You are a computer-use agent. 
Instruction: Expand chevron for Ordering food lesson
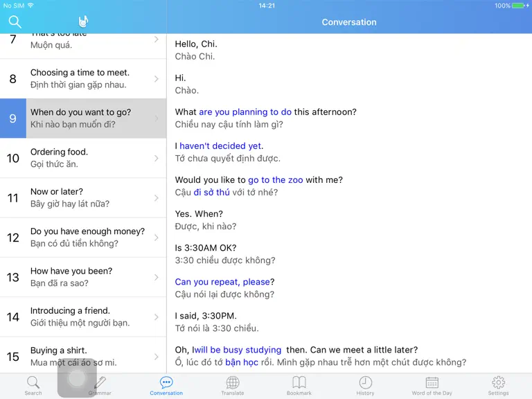coord(157,158)
